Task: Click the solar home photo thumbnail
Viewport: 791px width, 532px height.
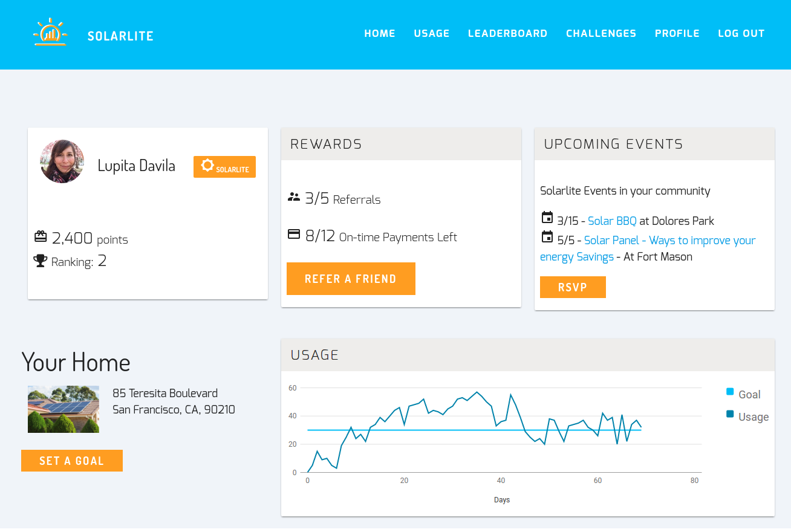Action: tap(63, 409)
